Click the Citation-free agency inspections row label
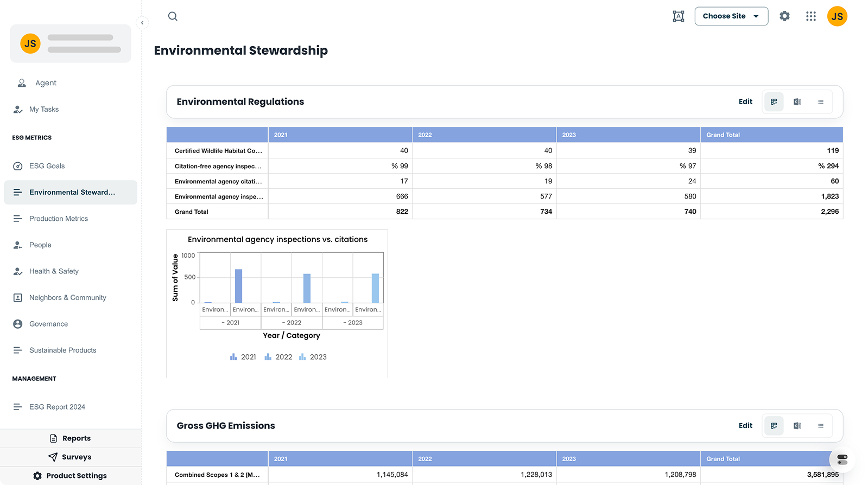The image size is (868, 485). [218, 166]
